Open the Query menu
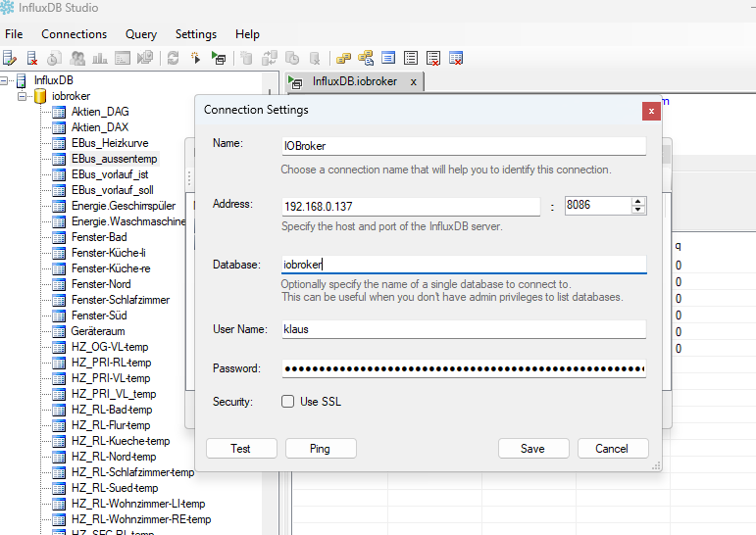The image size is (756, 535). [x=141, y=34]
